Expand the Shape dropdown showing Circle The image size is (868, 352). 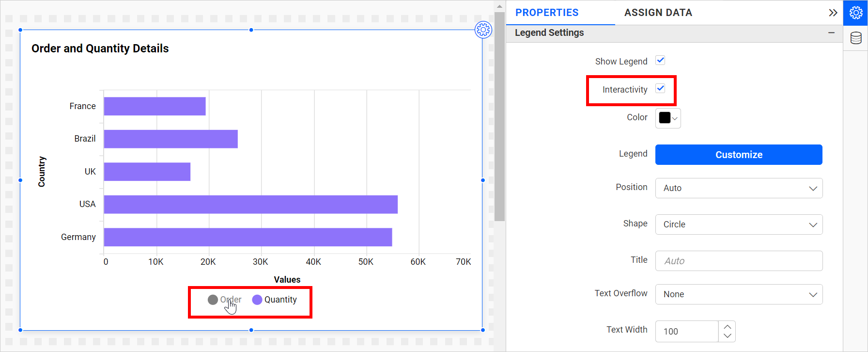click(739, 224)
